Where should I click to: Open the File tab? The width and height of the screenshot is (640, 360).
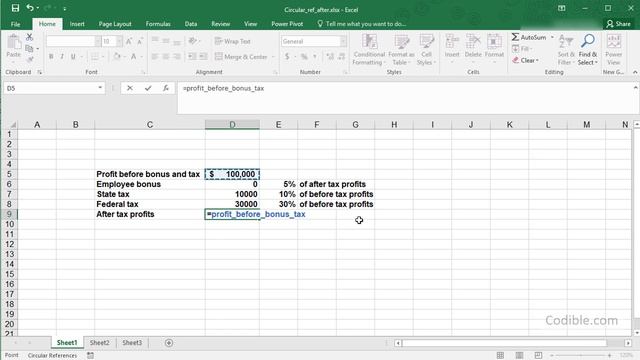(16, 24)
